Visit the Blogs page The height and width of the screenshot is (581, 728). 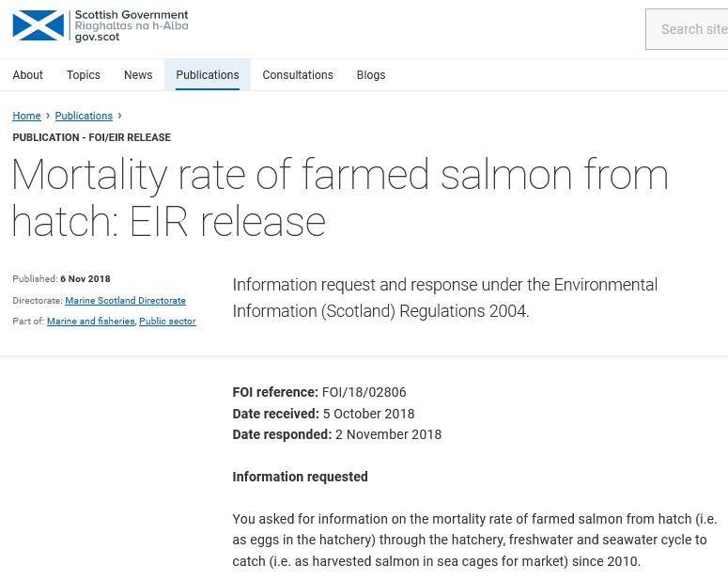tap(371, 75)
